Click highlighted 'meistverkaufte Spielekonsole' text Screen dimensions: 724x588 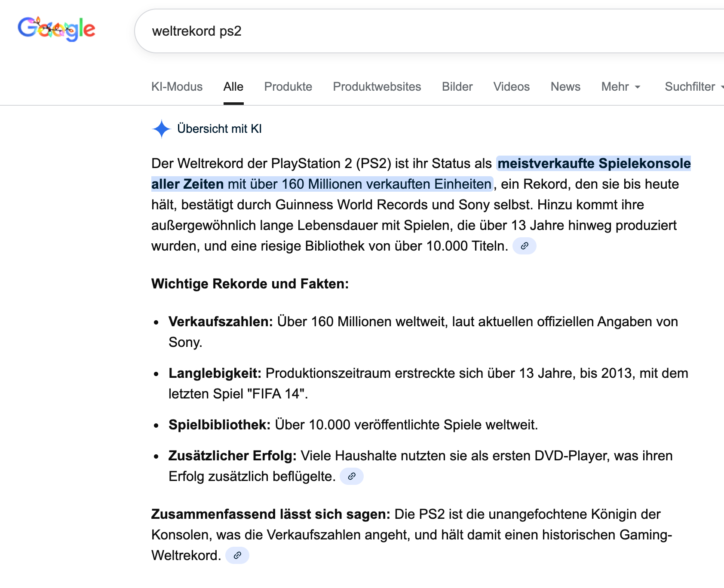[594, 164]
